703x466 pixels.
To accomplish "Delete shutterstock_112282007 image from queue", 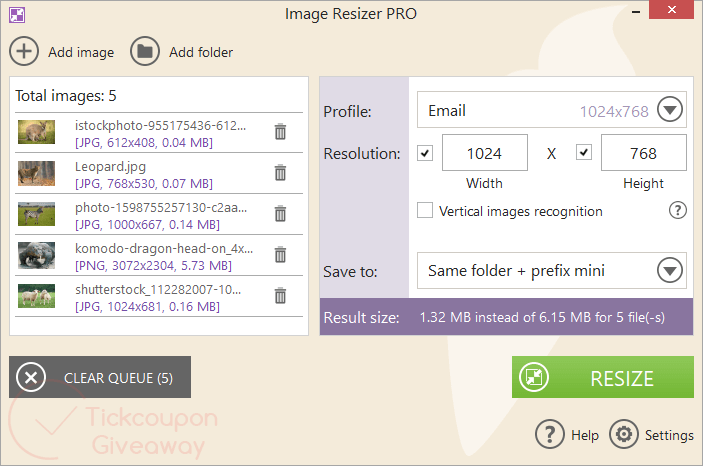I will pos(280,295).
